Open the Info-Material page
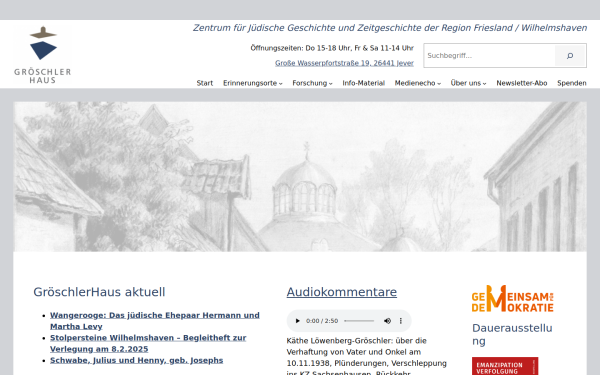The image size is (600, 375). 364,83
